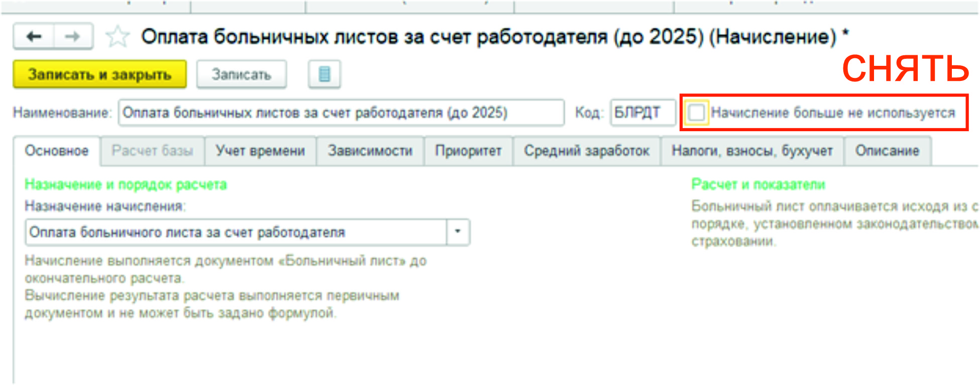Open the Зависимости tab
This screenshot has width=980, height=385.
pyautogui.click(x=370, y=151)
